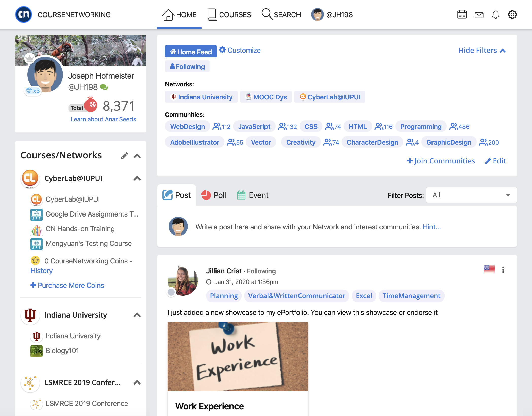Open Customize feed settings
Screen dimensions: 532x416
pyautogui.click(x=240, y=50)
